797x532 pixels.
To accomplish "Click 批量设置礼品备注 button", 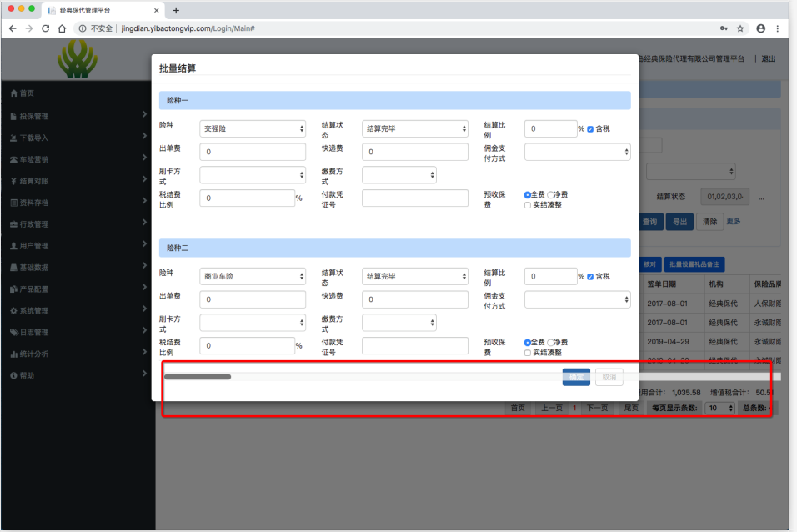I will (x=694, y=264).
